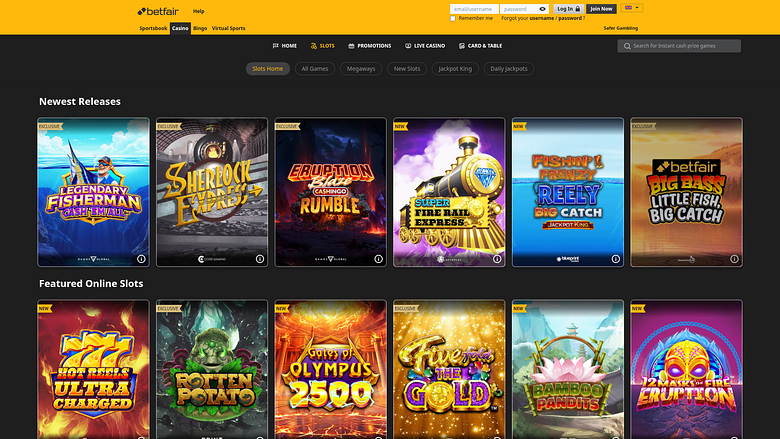Screen dimensions: 780x439
Task: Open info icon on Super Fire Rail Express card
Action: [497, 259]
